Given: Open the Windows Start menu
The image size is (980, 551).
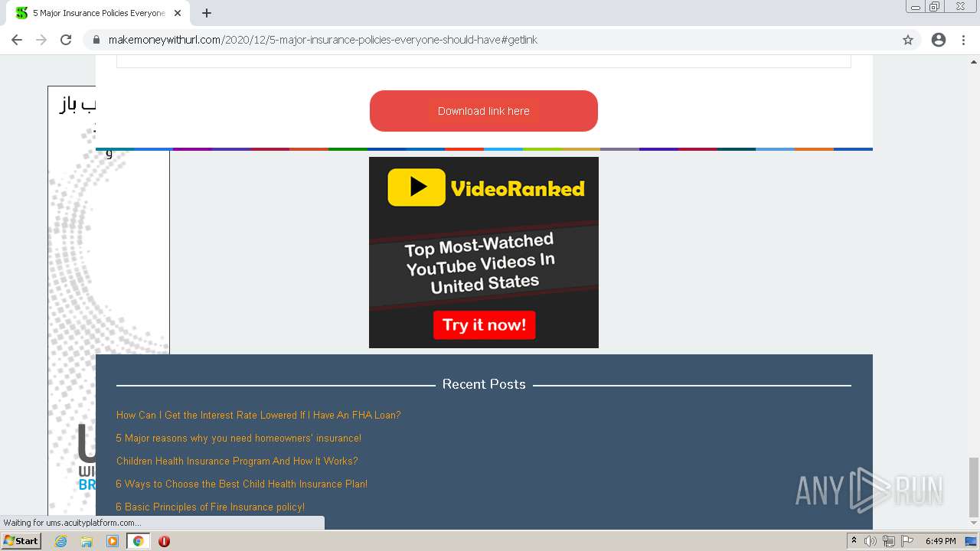Looking at the screenshot, I should pos(21,541).
